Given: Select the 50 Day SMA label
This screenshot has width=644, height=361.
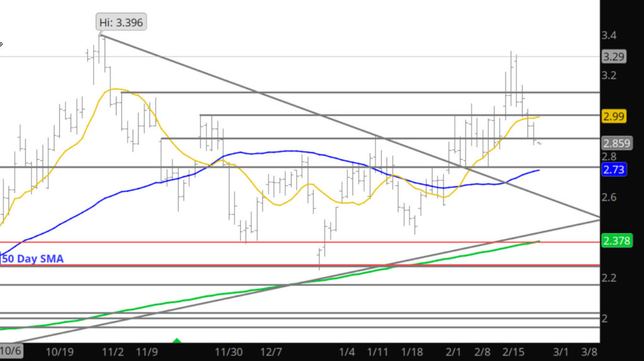Looking at the screenshot, I should (x=33, y=258).
